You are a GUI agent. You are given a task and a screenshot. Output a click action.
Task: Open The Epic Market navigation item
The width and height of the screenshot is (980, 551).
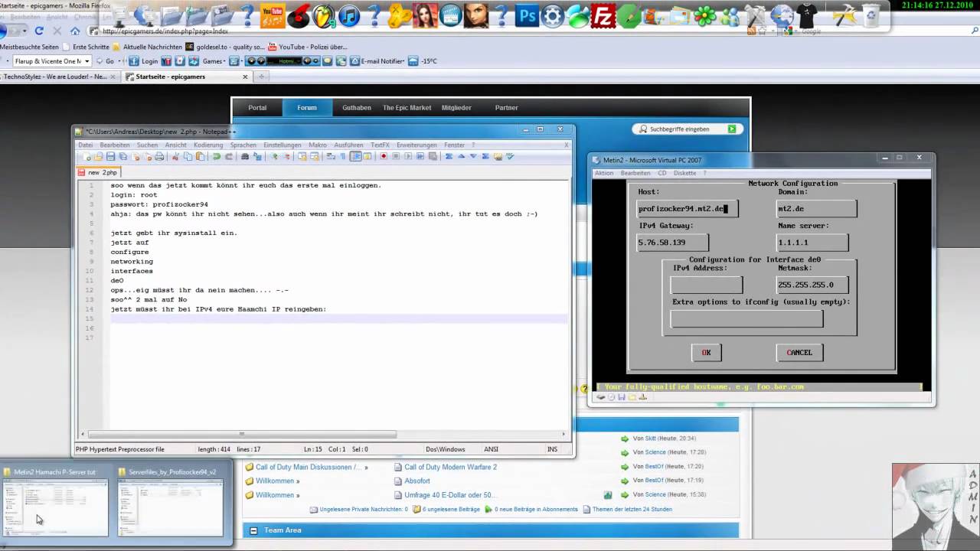[407, 108]
